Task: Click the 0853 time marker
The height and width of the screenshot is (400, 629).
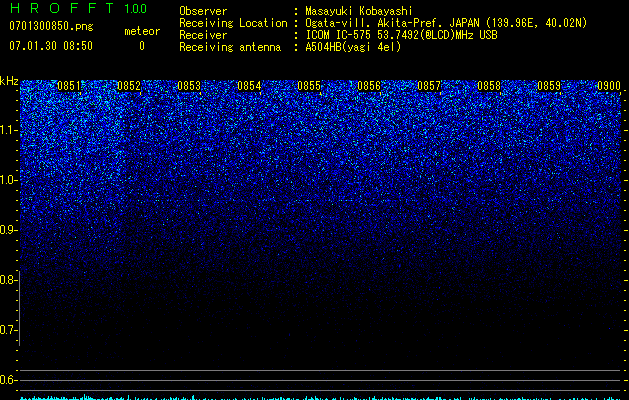Action: coord(189,86)
